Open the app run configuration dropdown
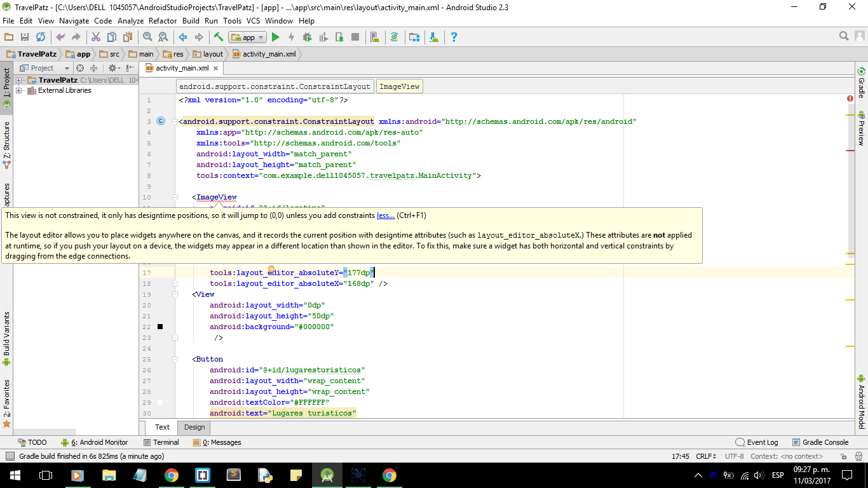The height and width of the screenshot is (488, 868). [x=248, y=37]
